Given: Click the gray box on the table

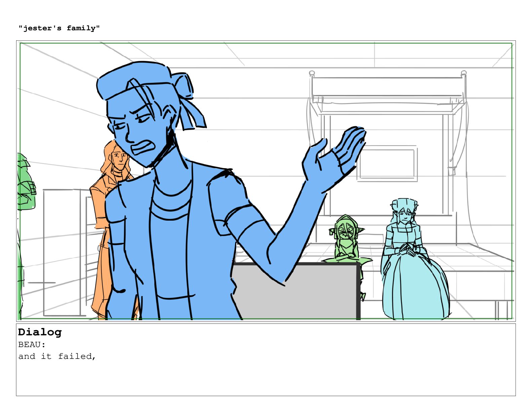Looking at the screenshot, I should (x=296, y=291).
